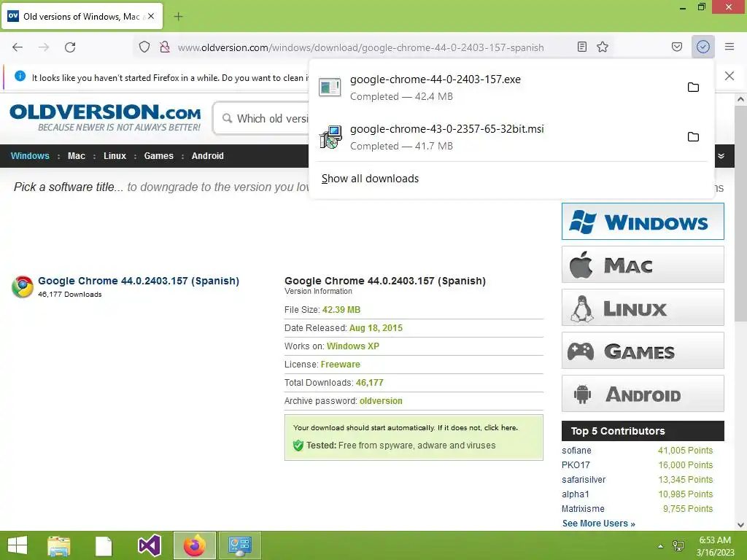
Task: Open Visual Studio from taskbar
Action: (149, 545)
